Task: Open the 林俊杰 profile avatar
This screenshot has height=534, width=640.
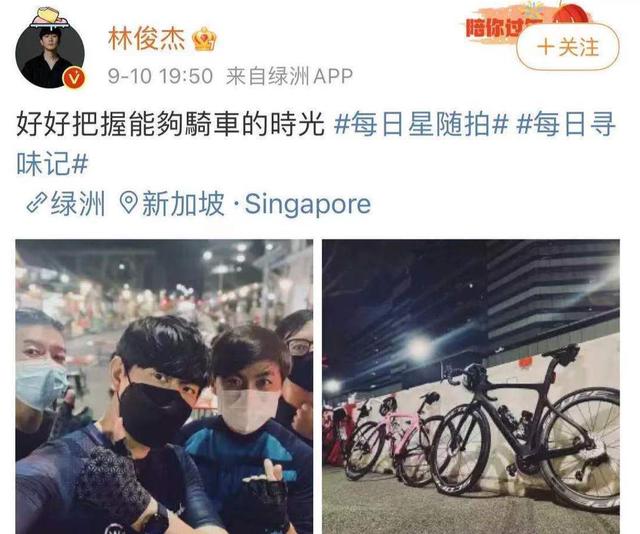Action: coord(50,55)
